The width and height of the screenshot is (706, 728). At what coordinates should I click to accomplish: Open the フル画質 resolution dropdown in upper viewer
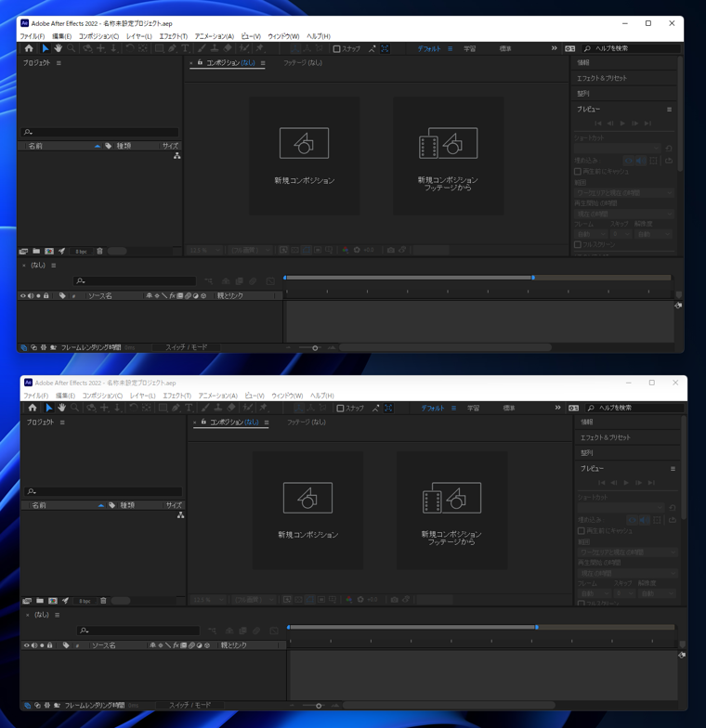(x=251, y=251)
